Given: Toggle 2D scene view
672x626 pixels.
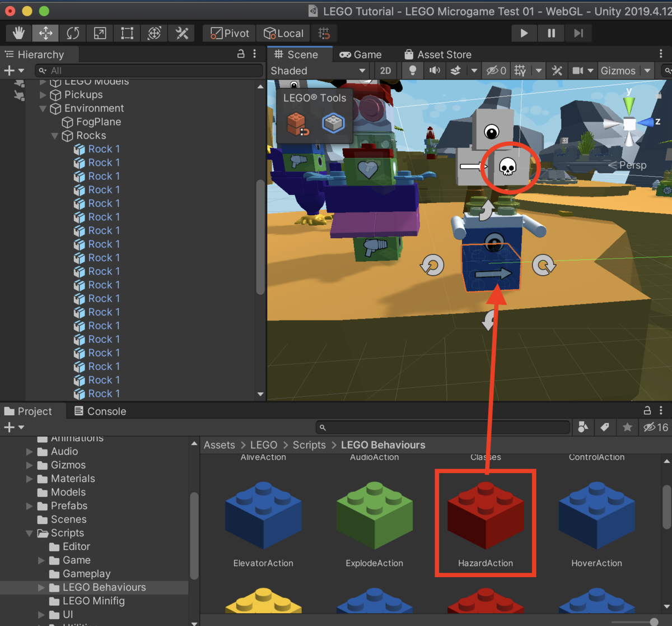Looking at the screenshot, I should (x=385, y=71).
